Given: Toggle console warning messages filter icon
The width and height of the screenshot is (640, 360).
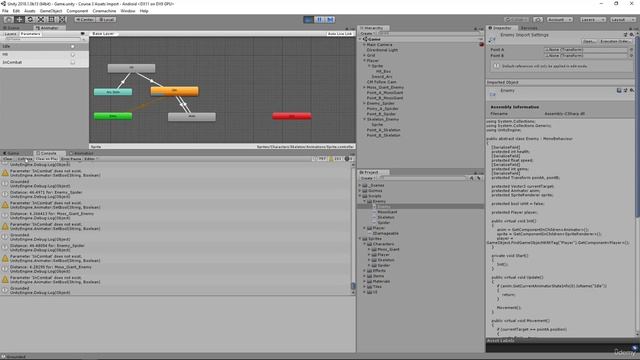Looking at the screenshot, I should [x=336, y=159].
